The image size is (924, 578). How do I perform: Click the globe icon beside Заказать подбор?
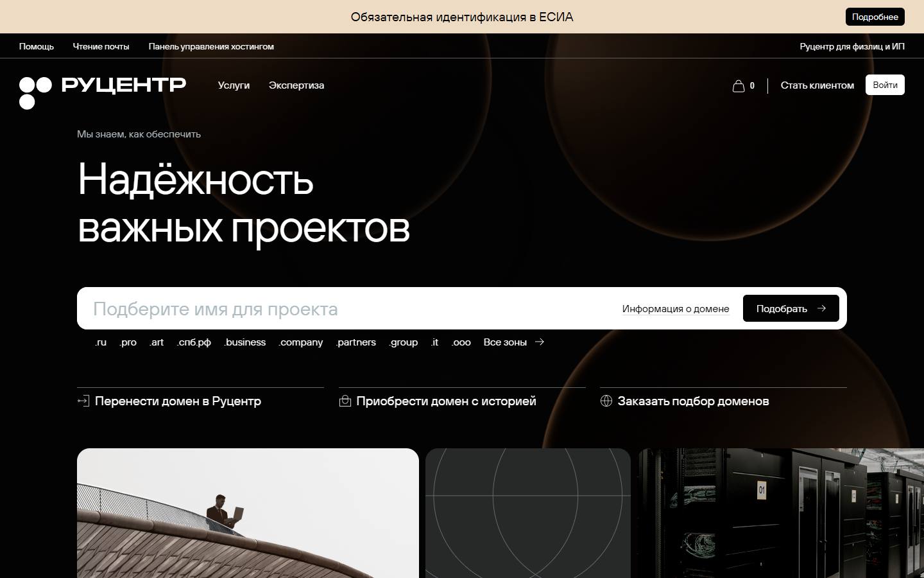coord(606,401)
